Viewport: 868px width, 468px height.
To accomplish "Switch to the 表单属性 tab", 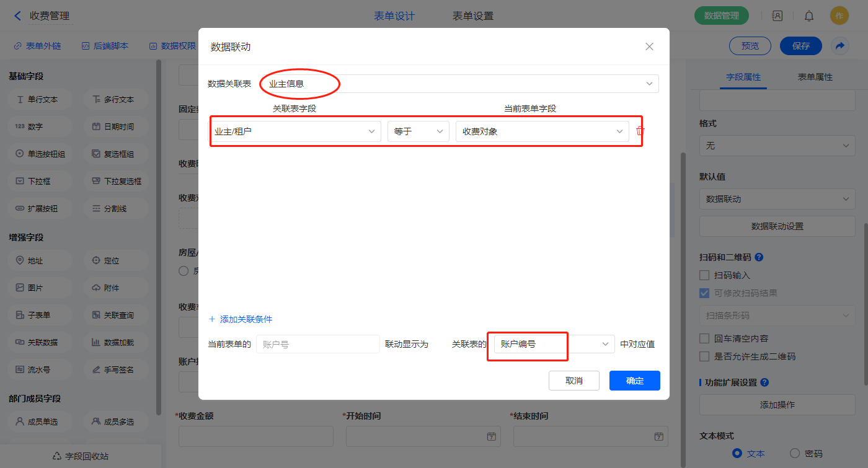I will coord(815,77).
